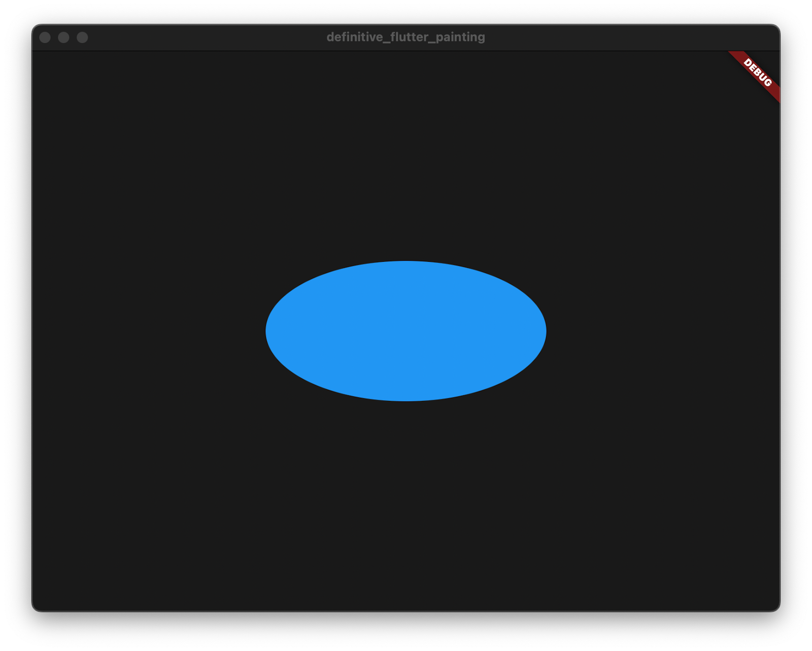812x651 pixels.
Task: Click the yellow minimize traffic light button
Action: coord(63,36)
